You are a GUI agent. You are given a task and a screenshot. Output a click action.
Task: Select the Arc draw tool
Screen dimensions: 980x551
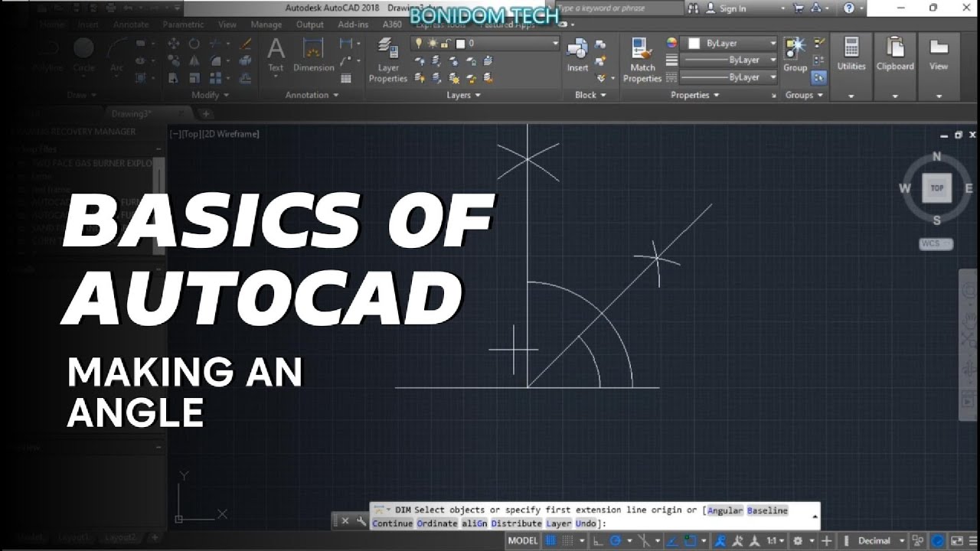[116, 55]
